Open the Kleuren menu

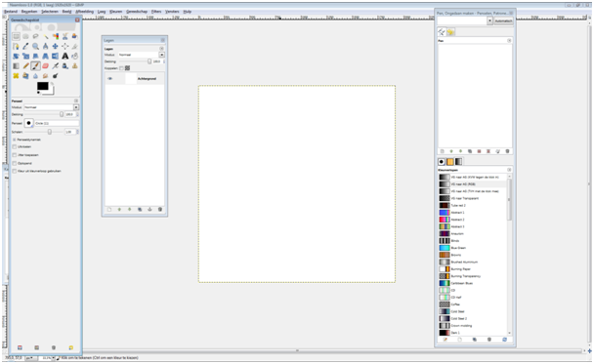coord(115,12)
